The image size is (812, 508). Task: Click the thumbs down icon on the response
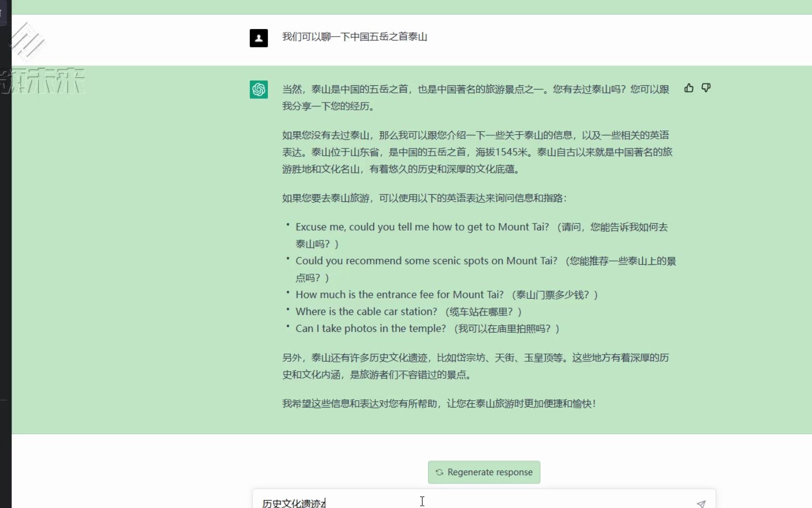pos(706,88)
